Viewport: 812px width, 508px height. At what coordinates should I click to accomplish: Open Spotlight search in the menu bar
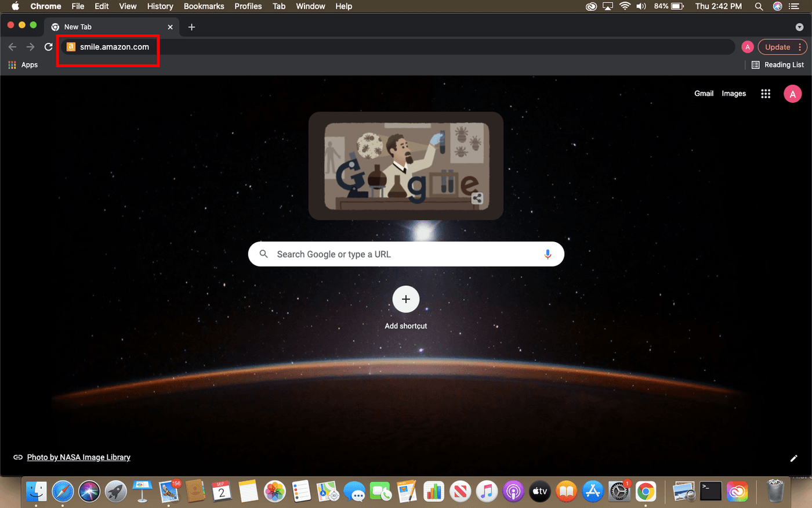[x=759, y=6]
